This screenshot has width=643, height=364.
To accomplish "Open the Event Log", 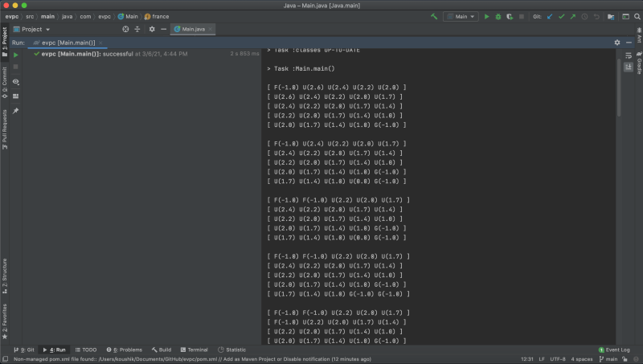I will pyautogui.click(x=614, y=350).
